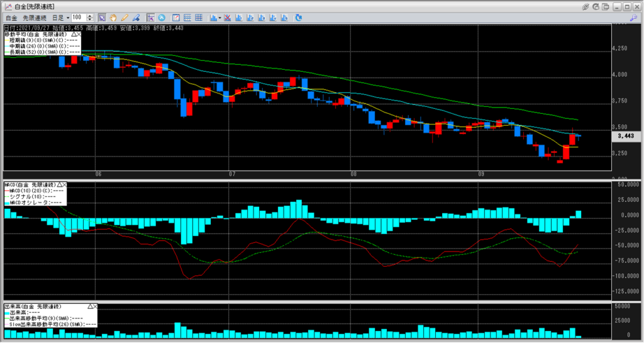Choose the orange pencil drawing tool
Image resolution: width=644 pixels, height=343 pixels.
pos(124,18)
